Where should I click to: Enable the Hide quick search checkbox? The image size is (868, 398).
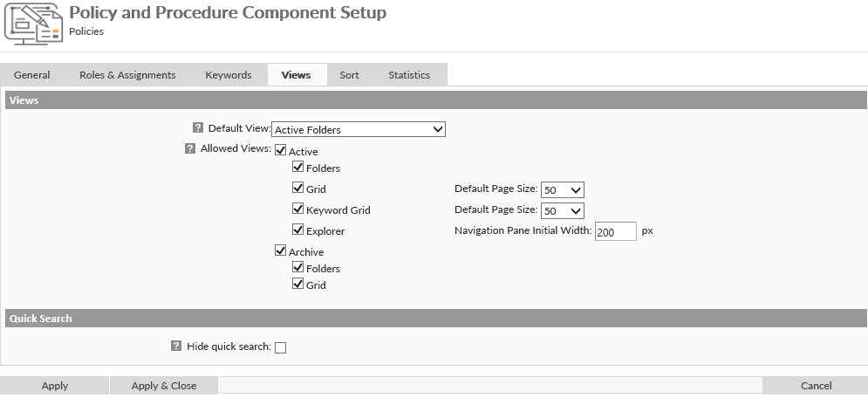click(281, 348)
